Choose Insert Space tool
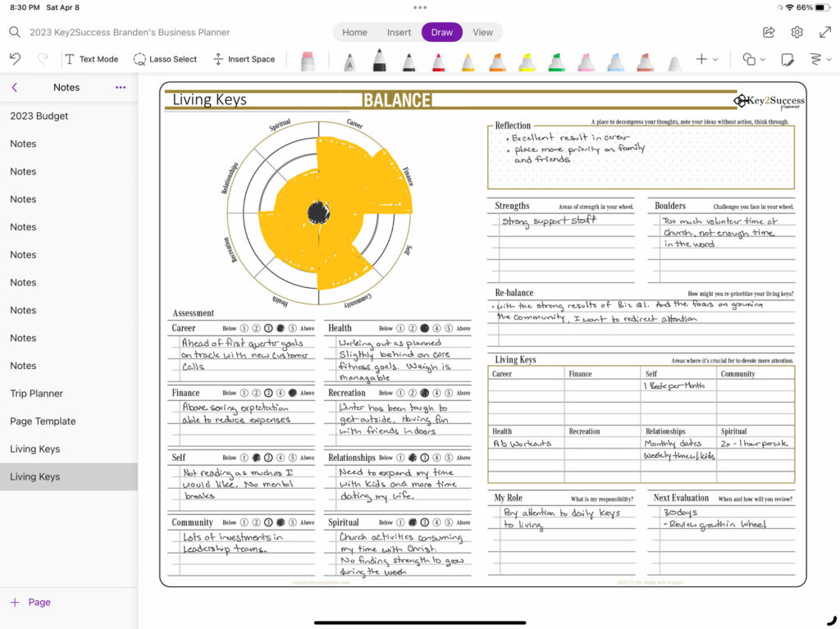 [244, 59]
